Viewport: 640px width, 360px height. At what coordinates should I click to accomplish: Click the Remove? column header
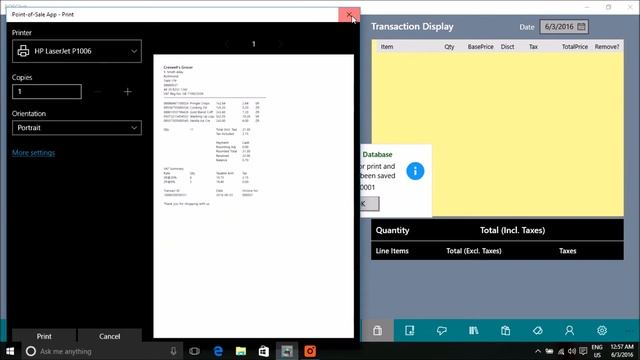tap(607, 47)
